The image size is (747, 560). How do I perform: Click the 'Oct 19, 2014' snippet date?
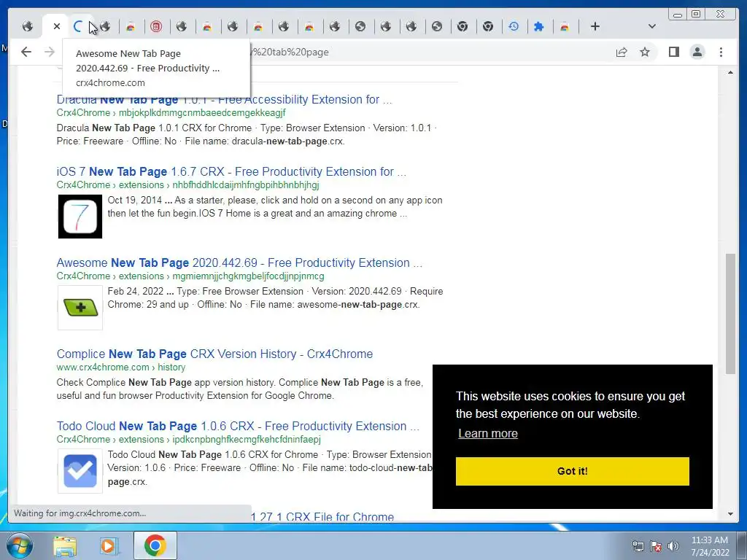click(x=134, y=200)
